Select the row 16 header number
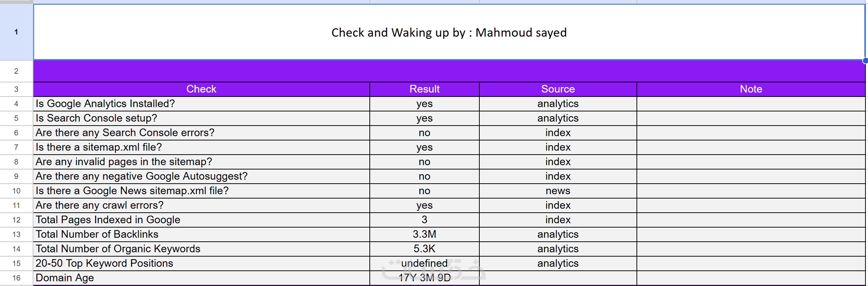 pos(16,278)
